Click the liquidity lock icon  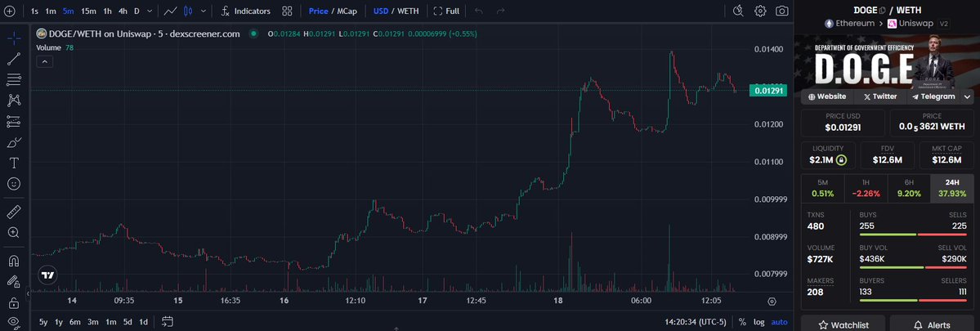tap(840, 160)
